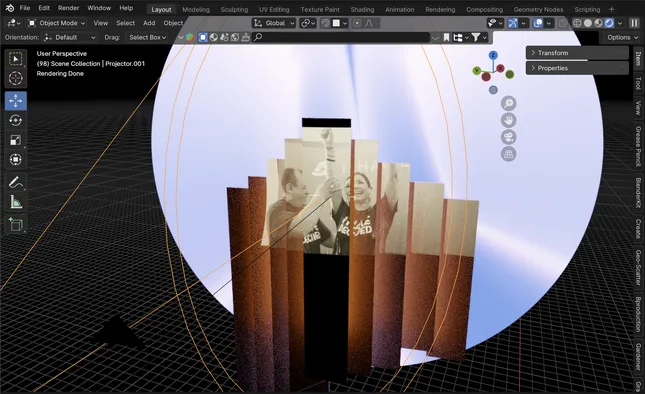Open Drag Select Box dropdown
Image resolution: width=645 pixels, height=394 pixels.
click(x=147, y=37)
